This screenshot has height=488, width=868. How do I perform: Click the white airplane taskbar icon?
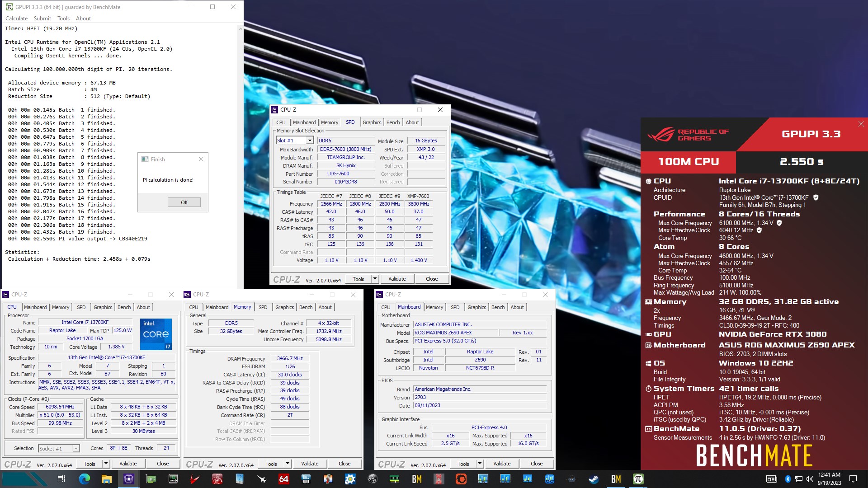pos(261,479)
